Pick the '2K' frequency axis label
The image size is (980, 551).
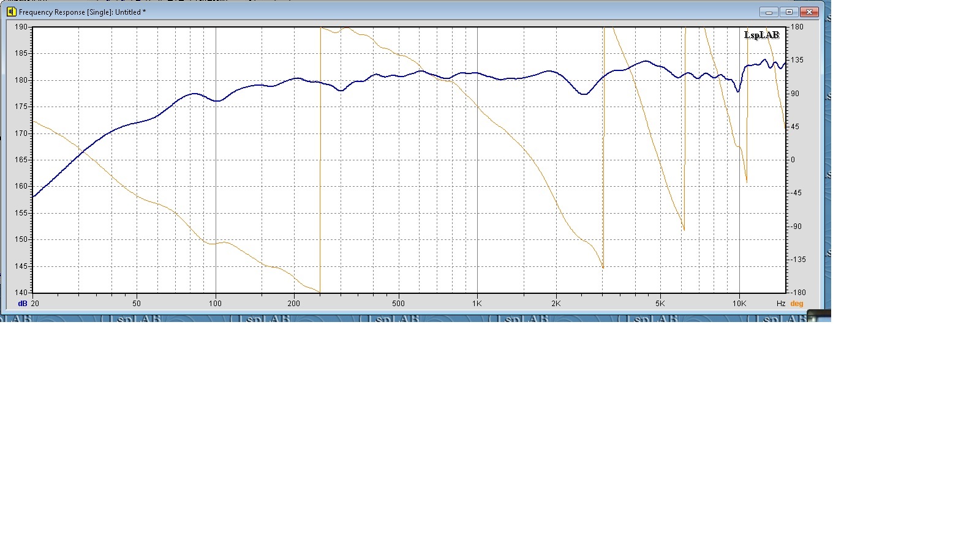[556, 304]
